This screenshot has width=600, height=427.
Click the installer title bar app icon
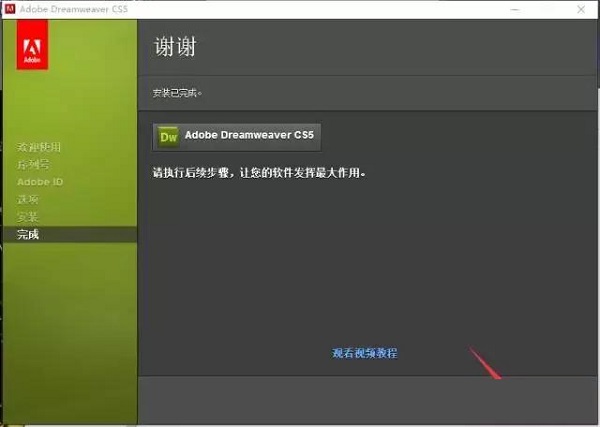(x=10, y=9)
